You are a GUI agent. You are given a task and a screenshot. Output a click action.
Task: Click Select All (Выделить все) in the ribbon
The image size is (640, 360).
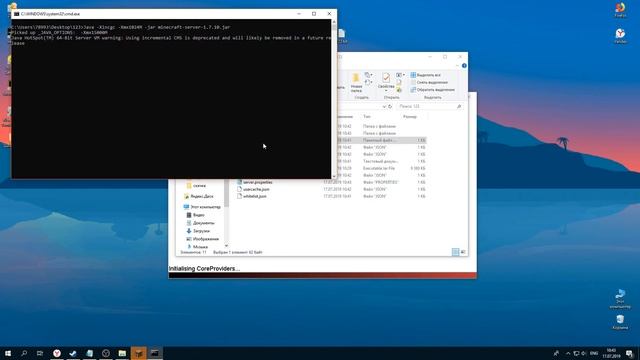pos(426,75)
